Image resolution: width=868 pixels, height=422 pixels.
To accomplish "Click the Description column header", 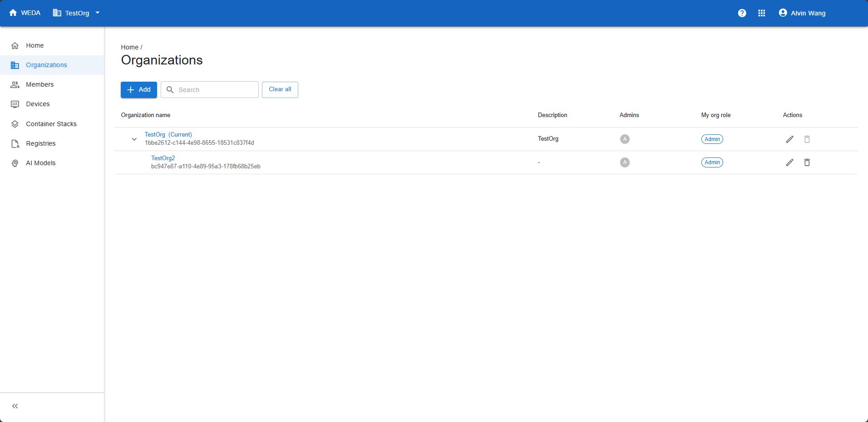I will coord(552,115).
